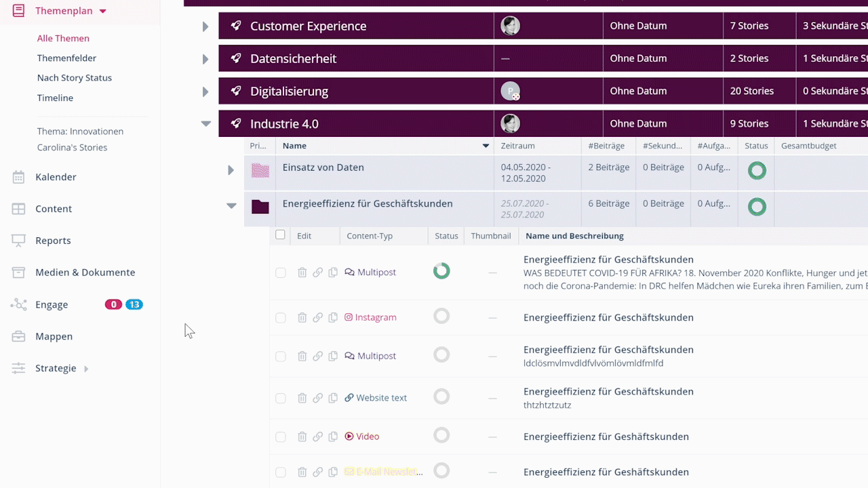The image size is (868, 488).
Task: Sort by the Name column header
Action: (x=294, y=146)
